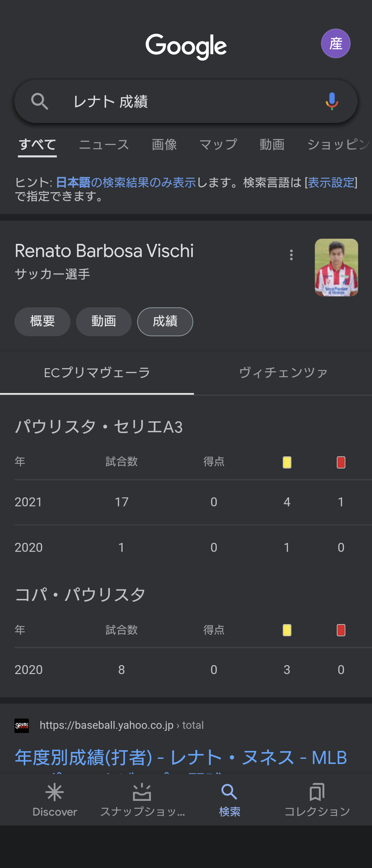Open the three-dot menu beside Renato Barbosa Vischi

point(291,255)
